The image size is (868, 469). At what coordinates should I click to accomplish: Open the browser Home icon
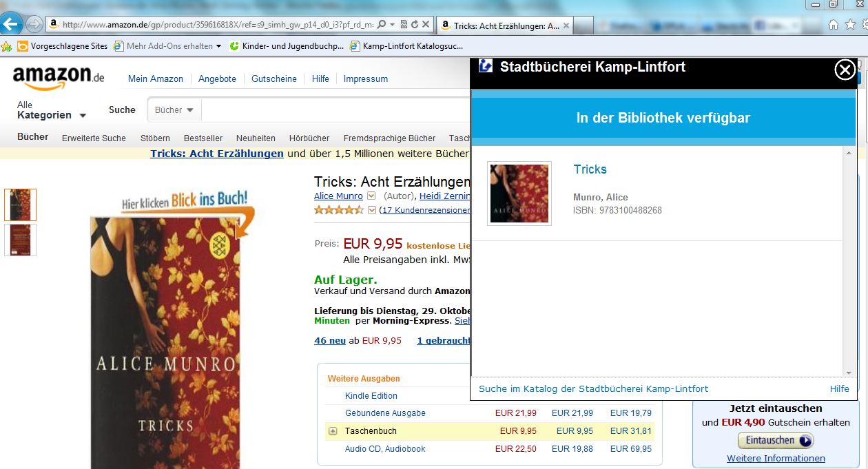click(833, 24)
